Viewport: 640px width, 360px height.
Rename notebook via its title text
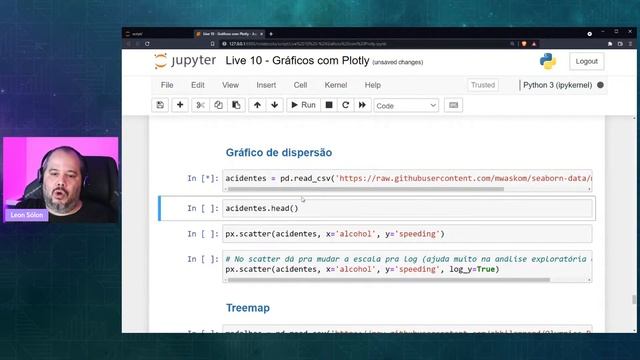tap(297, 60)
